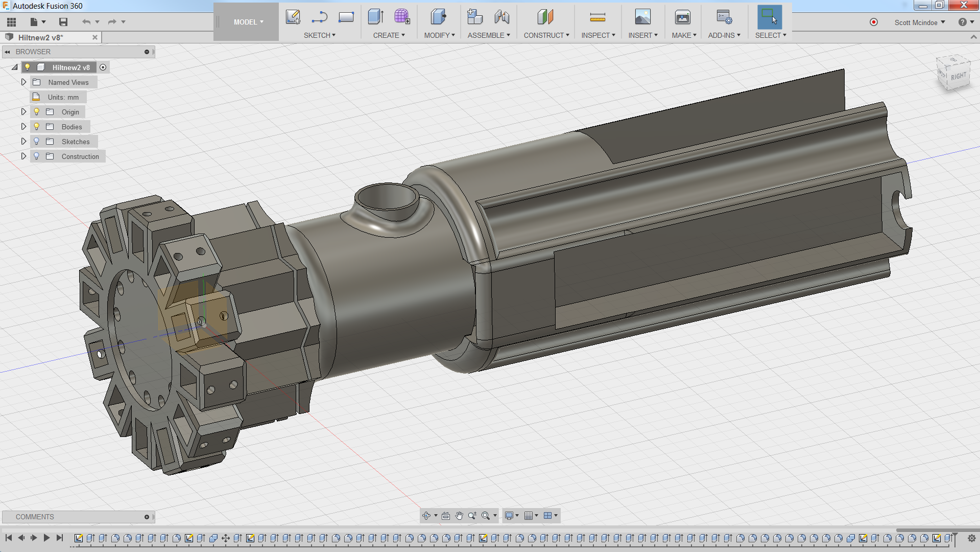This screenshot has width=980, height=552.
Task: Click the Create Form icon
Action: (x=402, y=17)
